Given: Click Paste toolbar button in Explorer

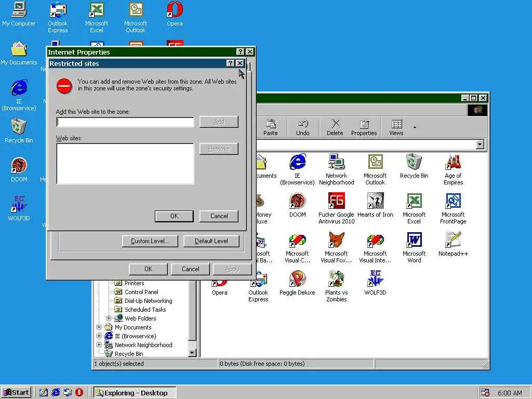Looking at the screenshot, I should click(x=270, y=128).
